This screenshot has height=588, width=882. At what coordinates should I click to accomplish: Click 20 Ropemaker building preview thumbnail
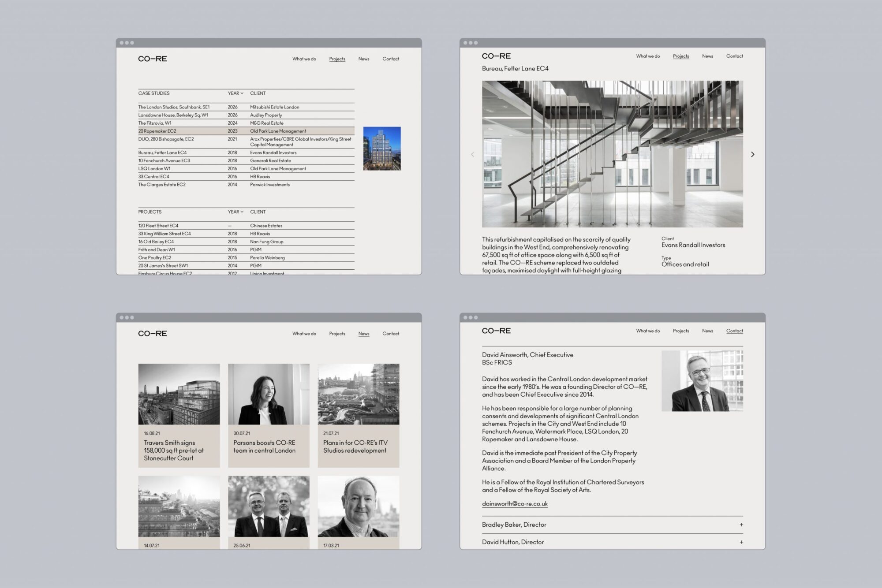point(382,149)
